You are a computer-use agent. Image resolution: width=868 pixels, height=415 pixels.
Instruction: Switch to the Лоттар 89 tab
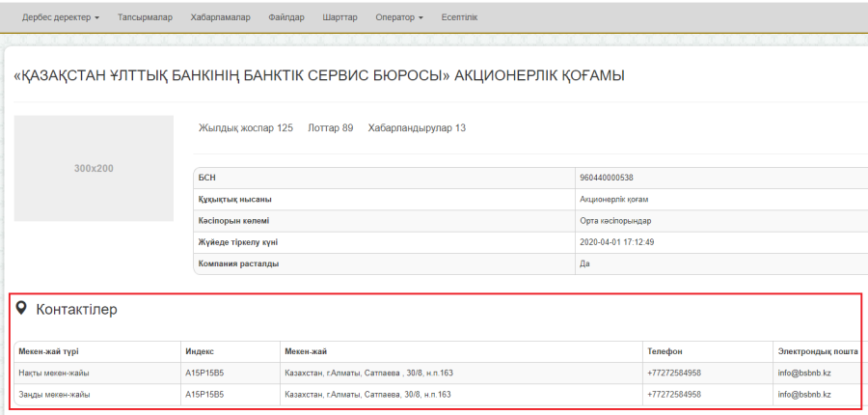(x=330, y=127)
